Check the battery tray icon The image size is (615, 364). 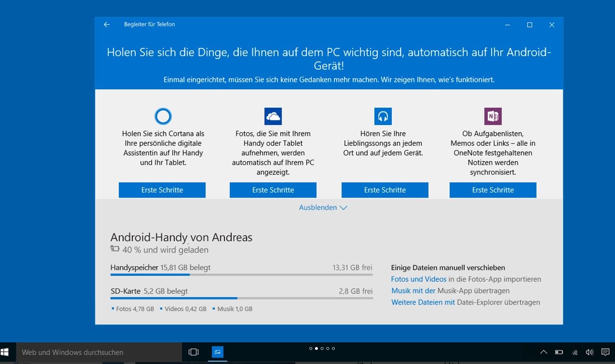(559, 352)
